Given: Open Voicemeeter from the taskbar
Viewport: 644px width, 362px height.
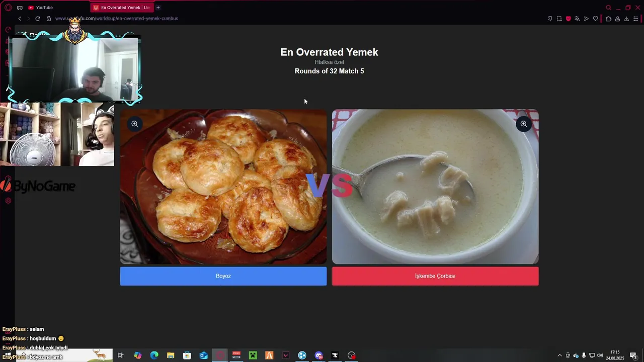Looking at the screenshot, I should (x=236, y=355).
